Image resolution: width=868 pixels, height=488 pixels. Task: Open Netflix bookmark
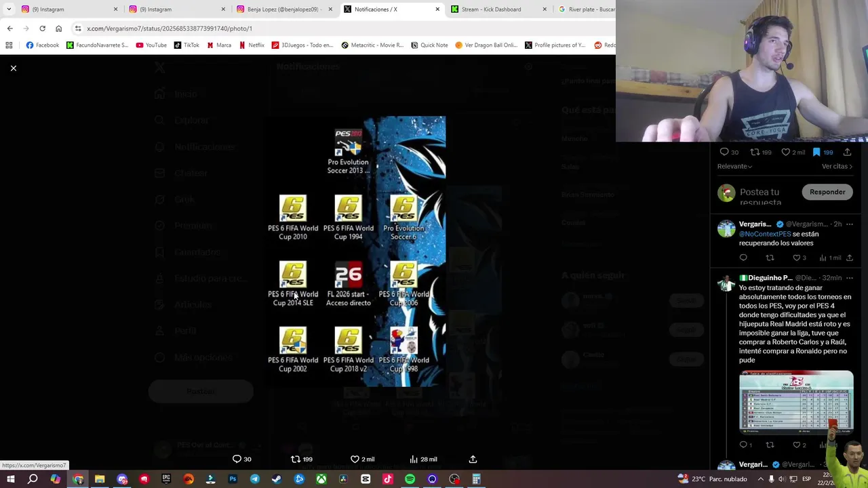(252, 45)
